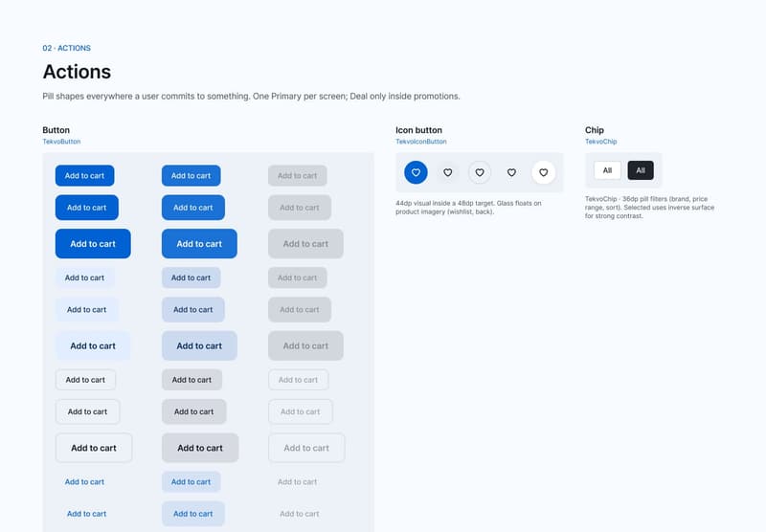Screen dimensions: 766x532
Task: Click the 'Button' section title
Action: [56, 130]
